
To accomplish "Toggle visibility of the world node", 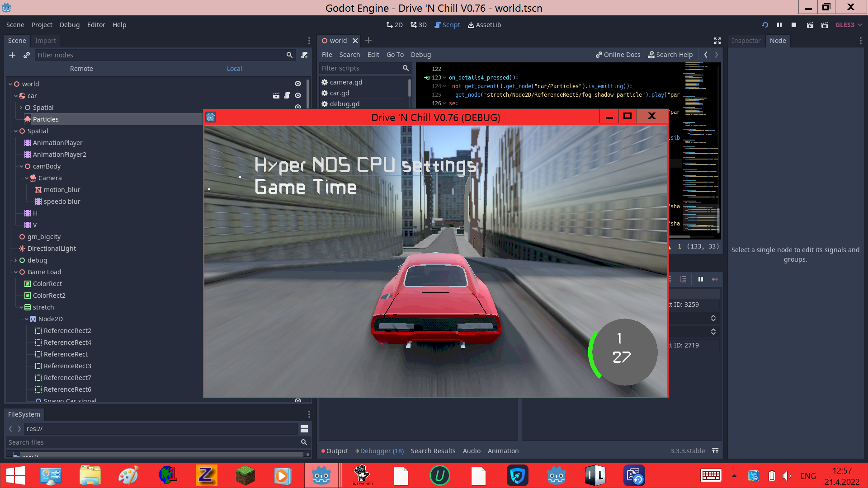I will 298,84.
